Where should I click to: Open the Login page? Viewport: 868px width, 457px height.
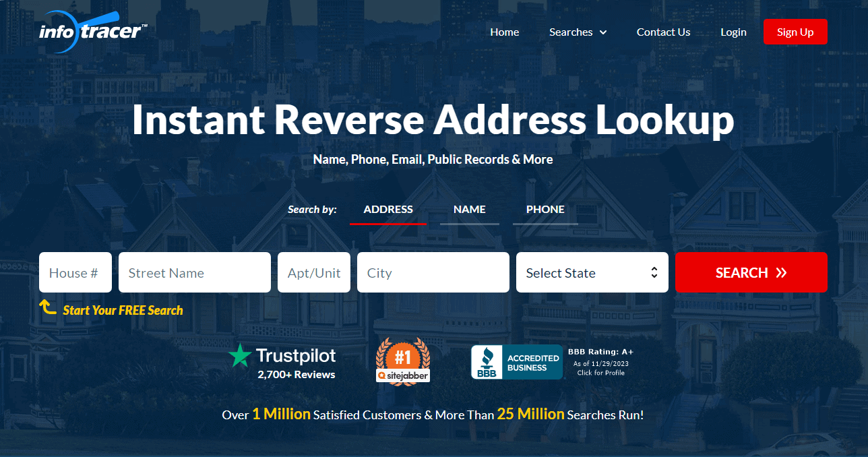tap(733, 32)
